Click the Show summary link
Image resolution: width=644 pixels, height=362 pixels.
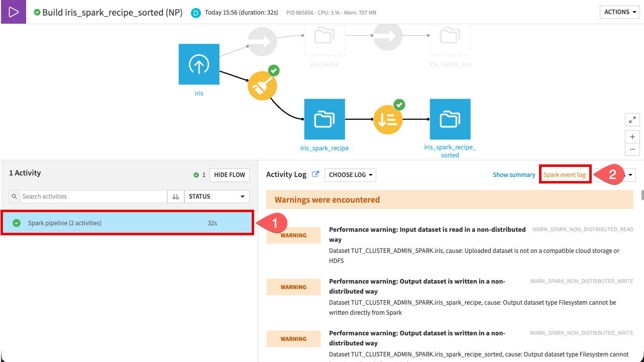(514, 175)
